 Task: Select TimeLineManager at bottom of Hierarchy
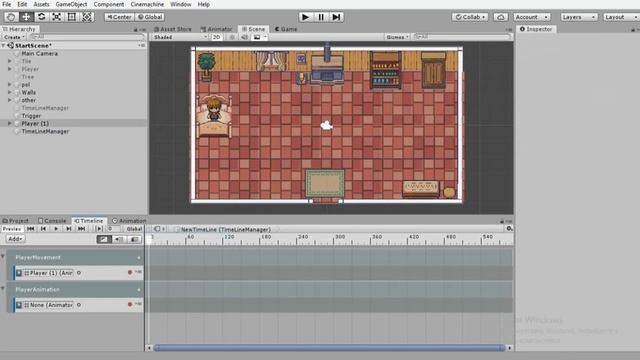[45, 131]
